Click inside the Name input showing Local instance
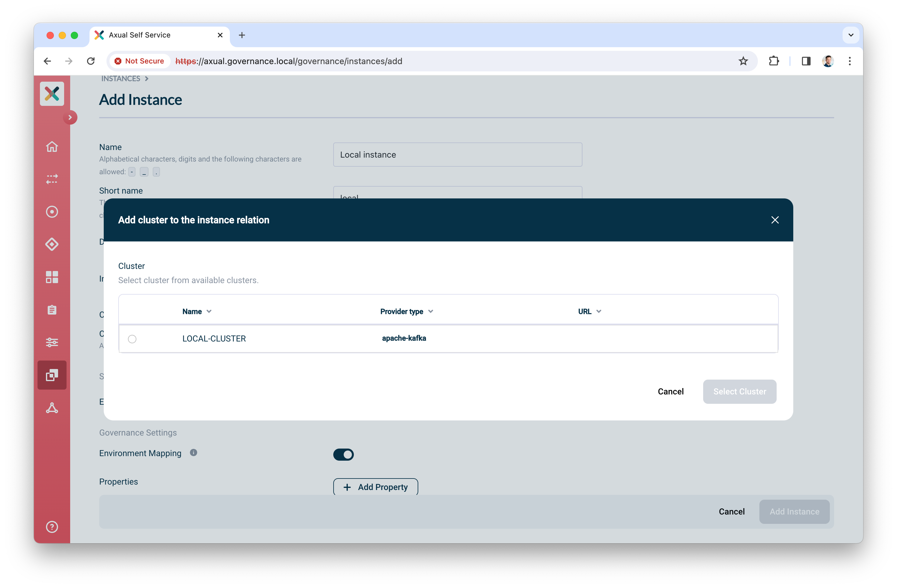The image size is (897, 588). point(457,155)
